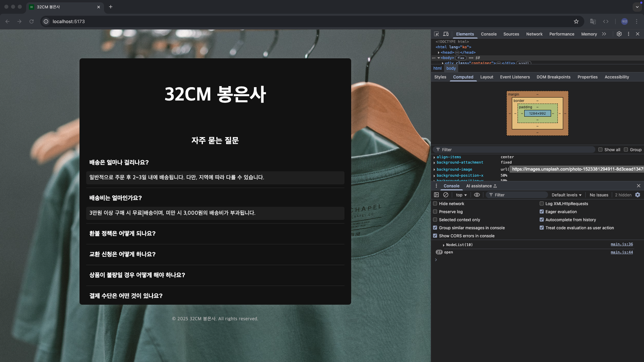
Task: Open the Layout pane tab
Action: [487, 77]
